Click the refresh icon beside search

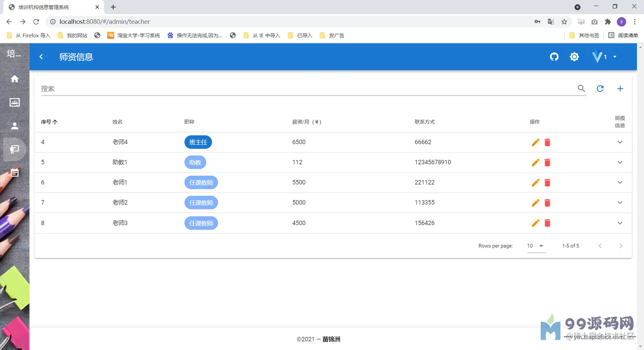600,89
